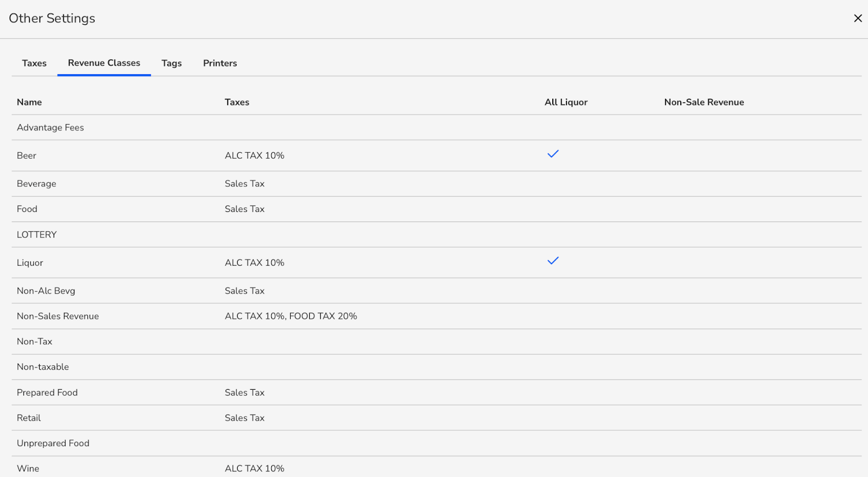Select the Non-Alc Bevg row
Viewport: 868px width, 477px height.
point(46,291)
